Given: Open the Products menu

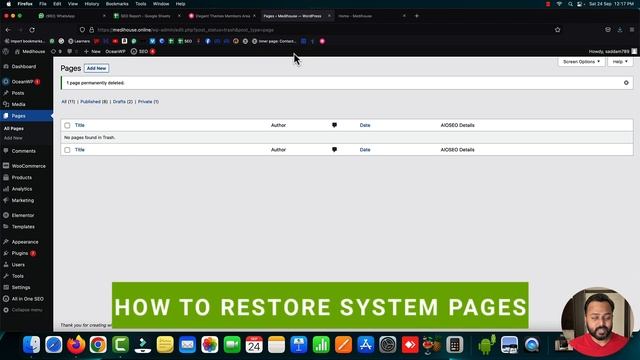Looking at the screenshot, I should pos(22,178).
